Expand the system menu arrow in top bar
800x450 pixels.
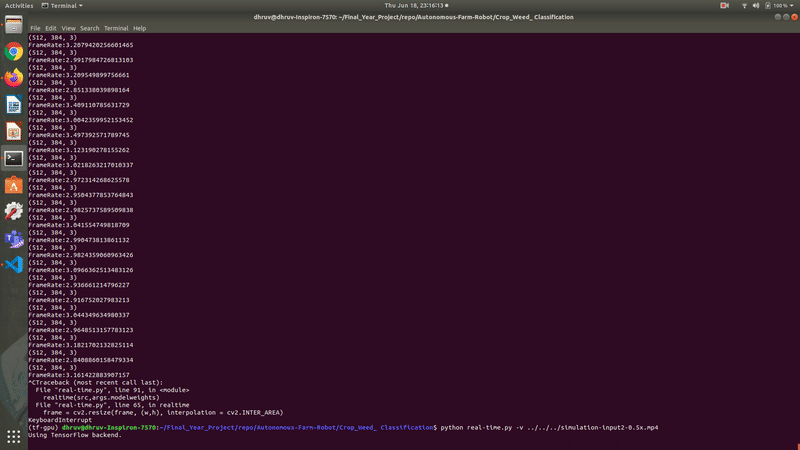tap(792, 6)
